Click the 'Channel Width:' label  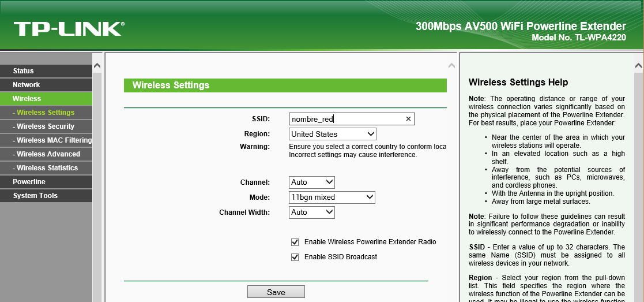point(244,212)
